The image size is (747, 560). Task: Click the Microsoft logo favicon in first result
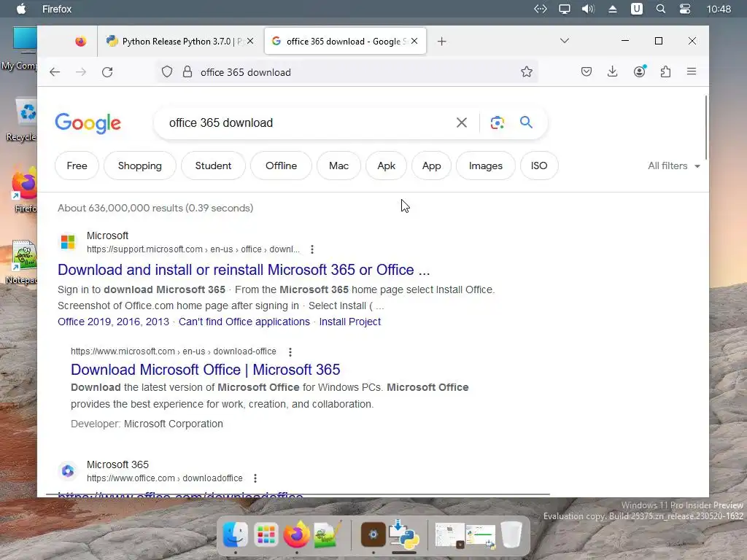tap(68, 242)
